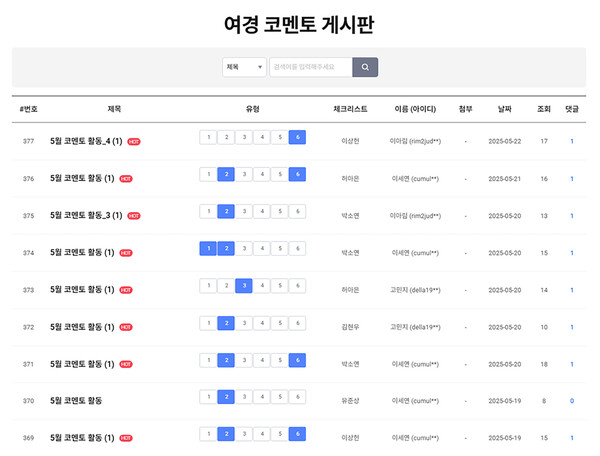
Task: Click the date 2025-05-21
Action: point(505,179)
